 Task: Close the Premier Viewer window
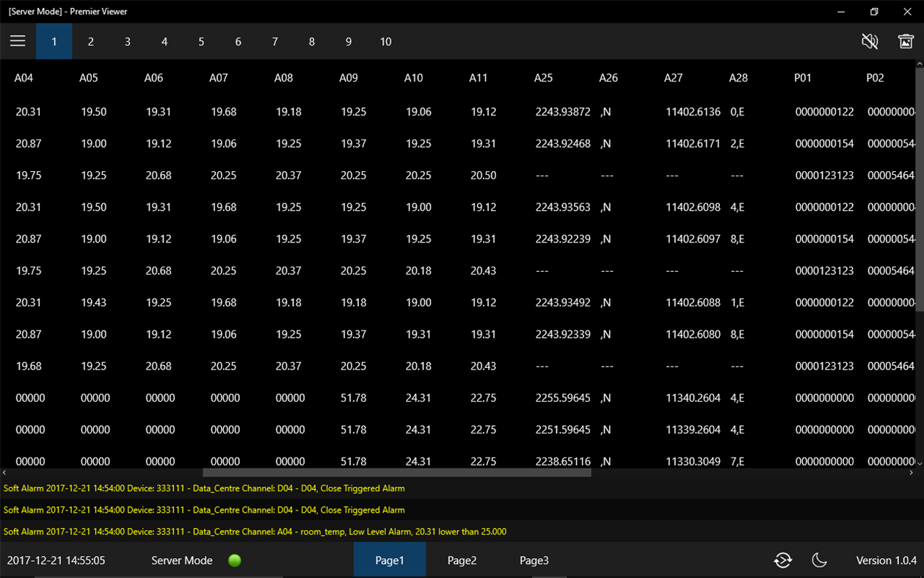(907, 12)
